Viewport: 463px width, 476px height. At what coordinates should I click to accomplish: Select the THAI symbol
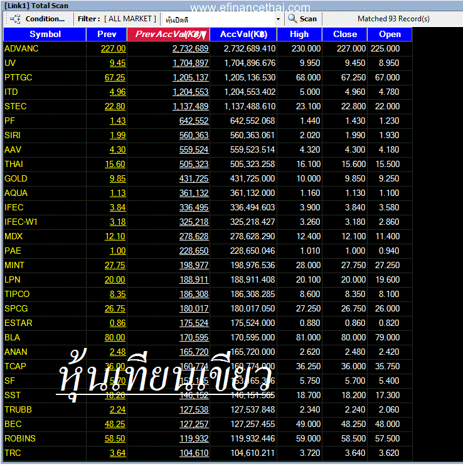click(14, 165)
